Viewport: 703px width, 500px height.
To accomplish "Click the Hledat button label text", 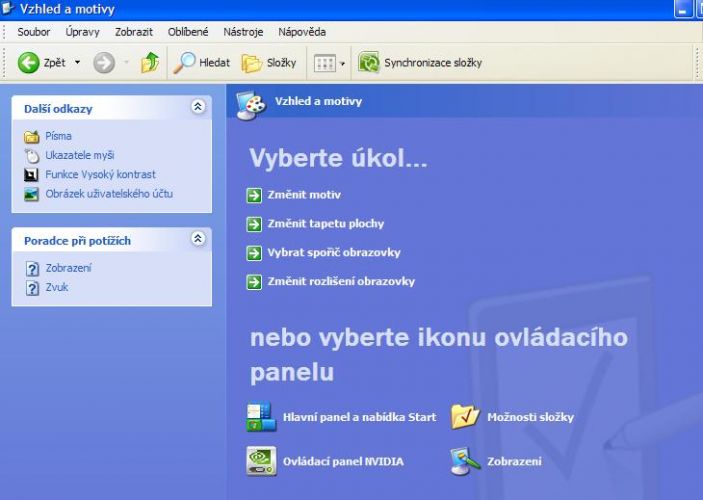I will pos(214,63).
